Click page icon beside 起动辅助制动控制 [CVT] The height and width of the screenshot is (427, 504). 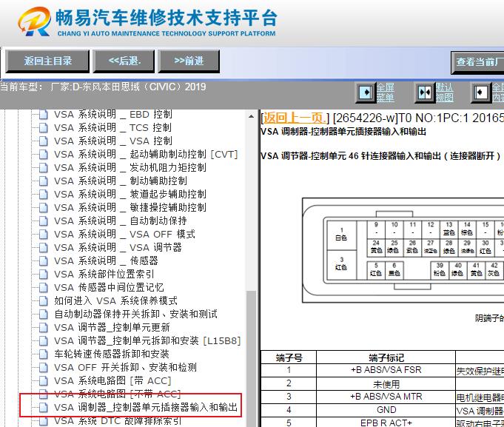point(44,154)
